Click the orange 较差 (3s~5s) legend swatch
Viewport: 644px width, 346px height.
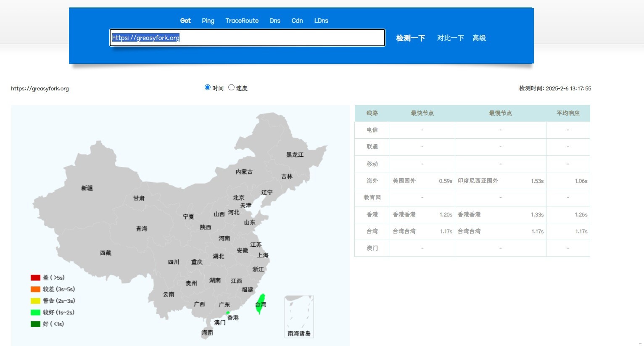pos(35,289)
